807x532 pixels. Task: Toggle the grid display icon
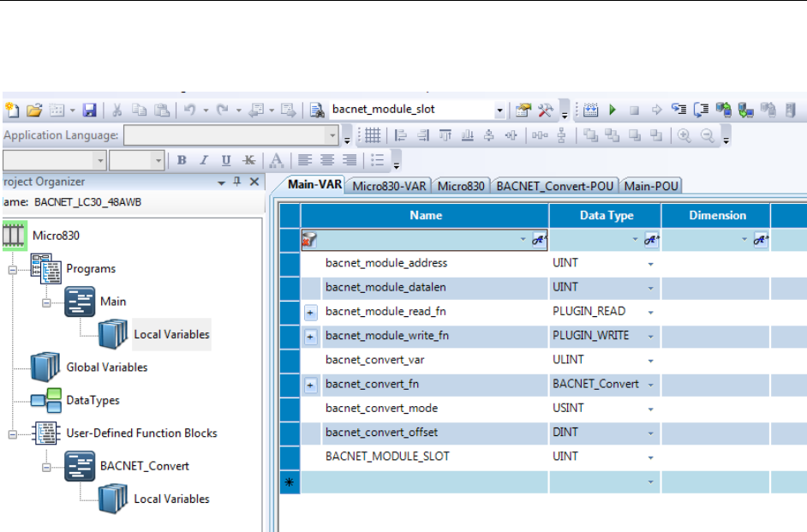pos(372,135)
